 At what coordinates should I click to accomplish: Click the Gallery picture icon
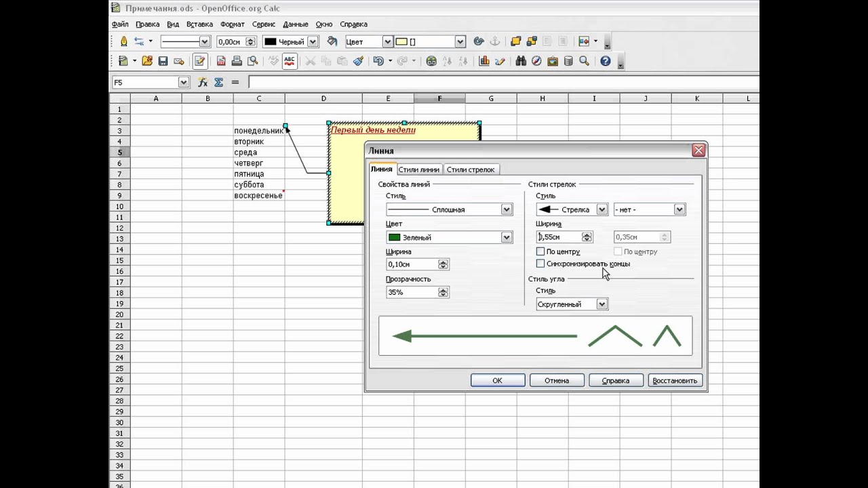[x=553, y=61]
